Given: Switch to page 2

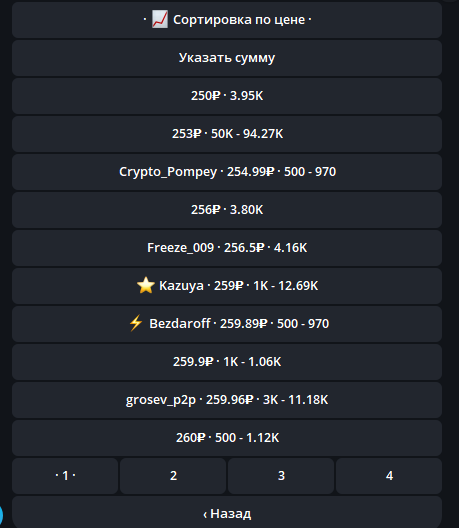Looking at the screenshot, I should pos(173,476).
